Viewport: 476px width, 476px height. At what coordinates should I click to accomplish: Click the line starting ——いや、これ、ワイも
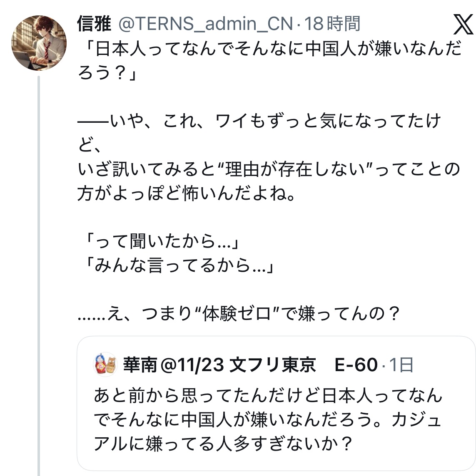point(259,121)
